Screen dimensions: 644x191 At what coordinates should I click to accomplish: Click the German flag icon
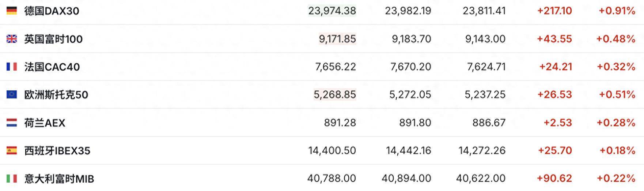click(12, 11)
